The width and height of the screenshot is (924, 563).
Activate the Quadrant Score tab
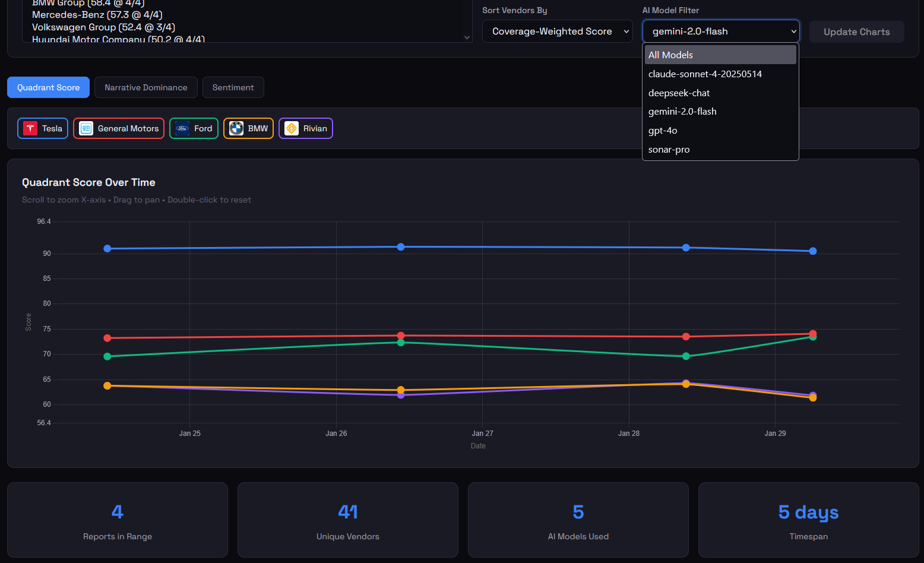coord(48,87)
